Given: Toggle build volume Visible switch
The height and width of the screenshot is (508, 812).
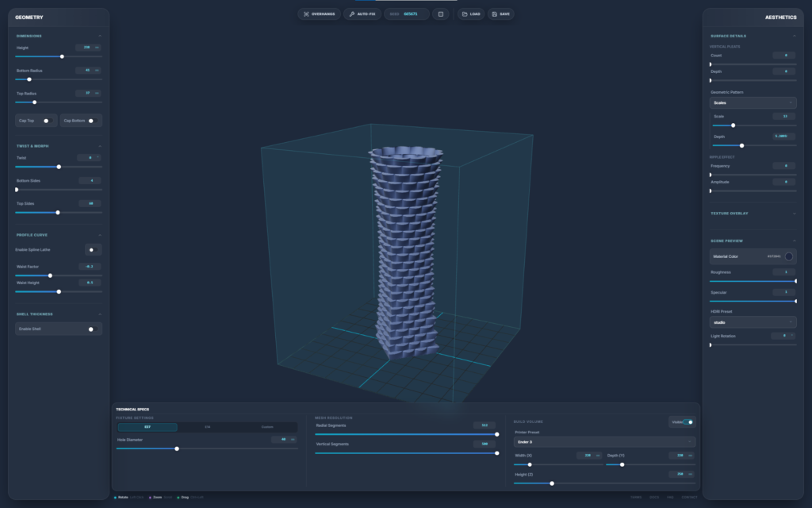Looking at the screenshot, I should [x=688, y=422].
